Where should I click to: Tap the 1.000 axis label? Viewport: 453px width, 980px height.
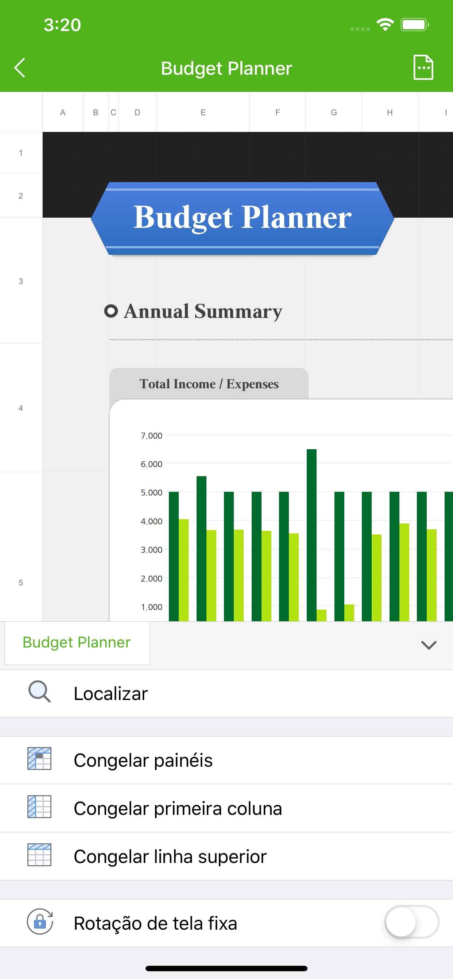tap(151, 607)
